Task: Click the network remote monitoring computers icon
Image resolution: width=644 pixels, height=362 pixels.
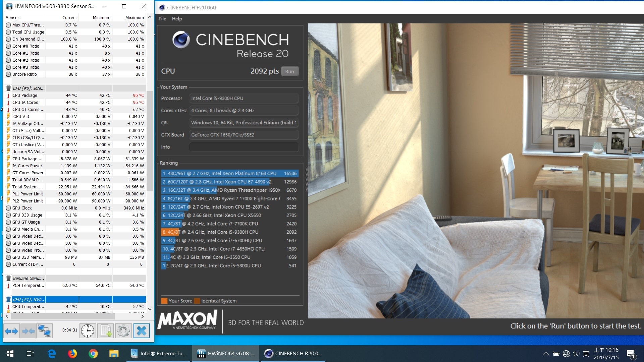Action: point(44,331)
